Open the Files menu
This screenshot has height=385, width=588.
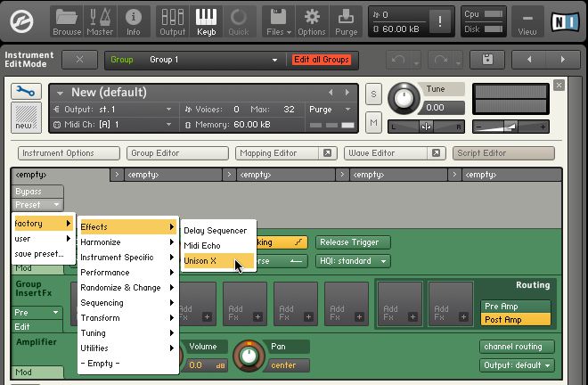coord(279,21)
